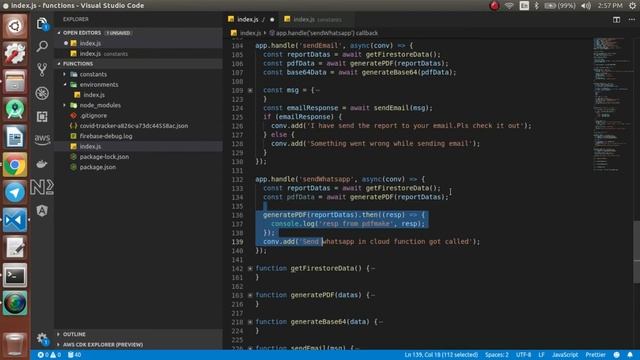This screenshot has width=640, height=360.
Task: Unfold generatePDF function at line 163
Action: (x=250, y=295)
